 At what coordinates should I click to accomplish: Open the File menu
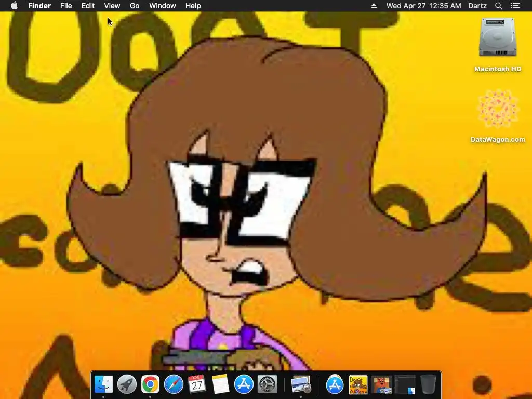66,6
